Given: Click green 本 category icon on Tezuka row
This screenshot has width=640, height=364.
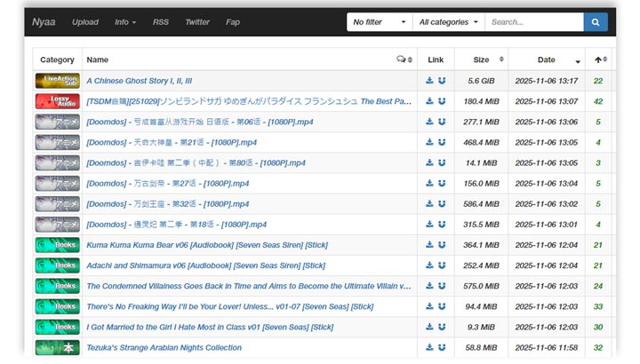Looking at the screenshot, I should pos(58,347).
